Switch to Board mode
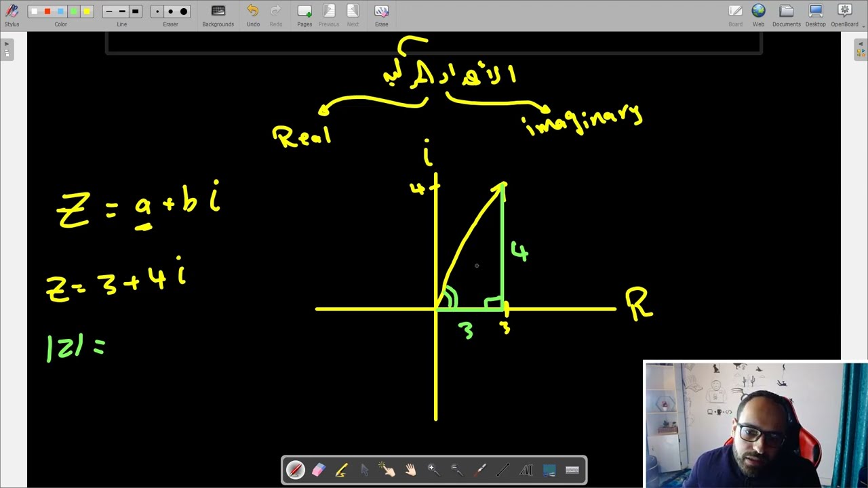 [735, 15]
